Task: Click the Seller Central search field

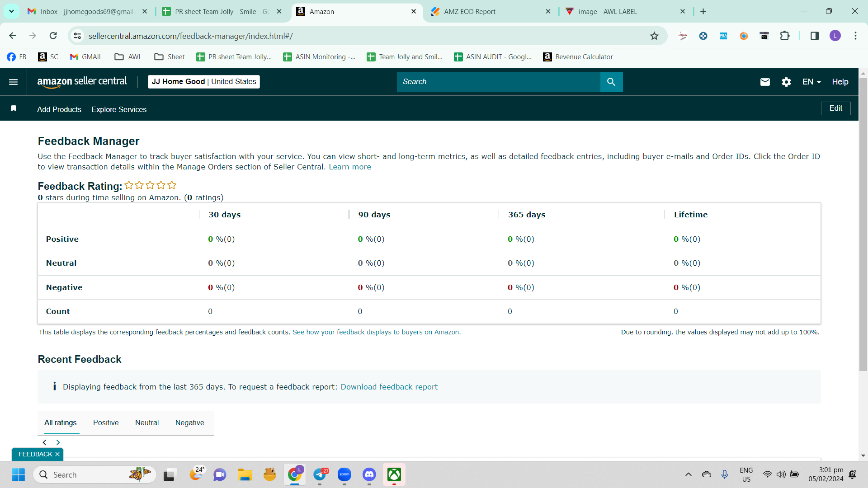Action: pos(498,82)
